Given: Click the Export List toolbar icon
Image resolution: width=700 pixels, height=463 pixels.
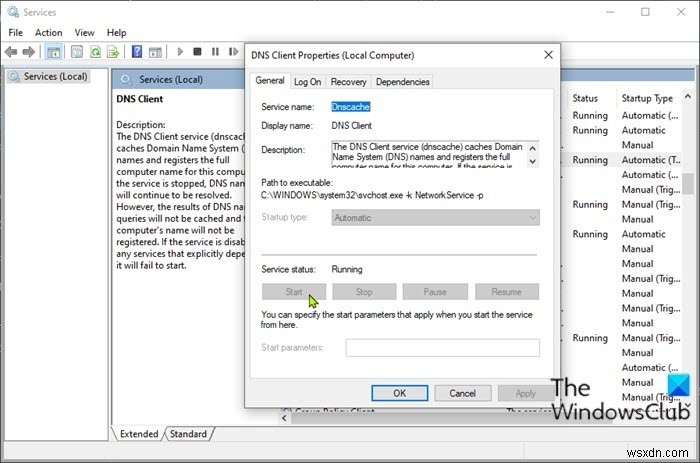Looking at the screenshot, I should tap(113, 52).
